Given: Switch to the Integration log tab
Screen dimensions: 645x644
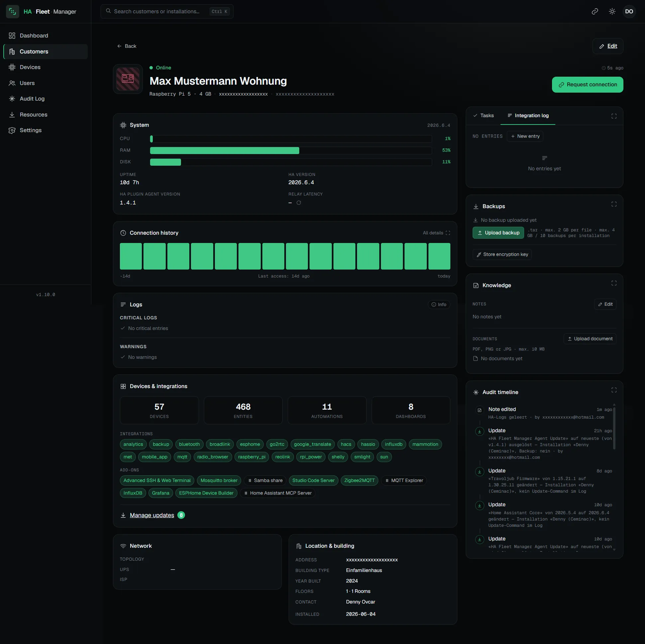Looking at the screenshot, I should click(528, 116).
